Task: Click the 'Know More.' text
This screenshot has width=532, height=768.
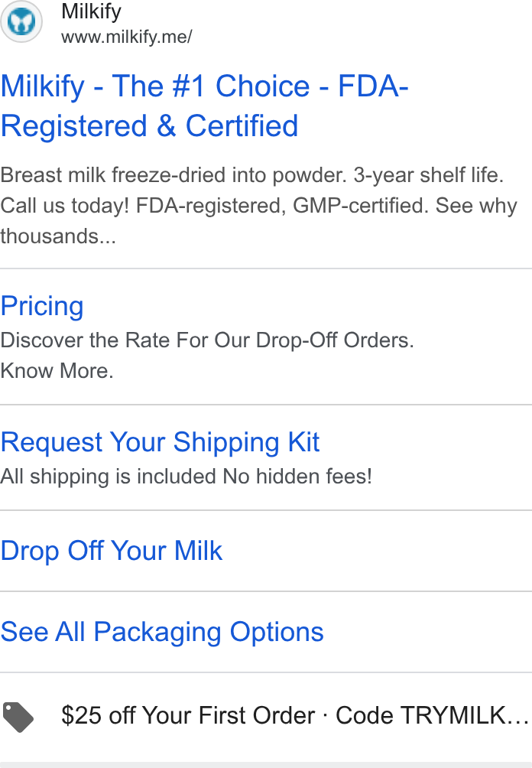Action: (57, 371)
